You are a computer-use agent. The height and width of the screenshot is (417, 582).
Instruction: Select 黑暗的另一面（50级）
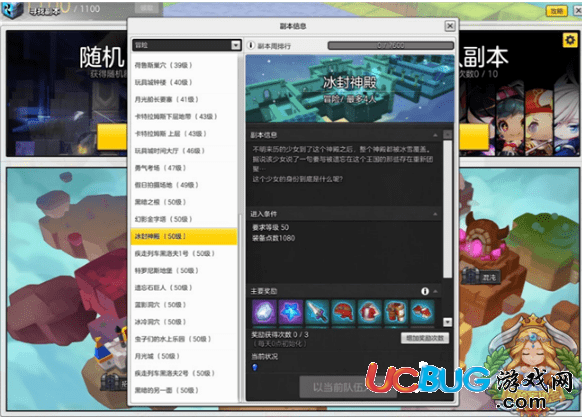184,390
